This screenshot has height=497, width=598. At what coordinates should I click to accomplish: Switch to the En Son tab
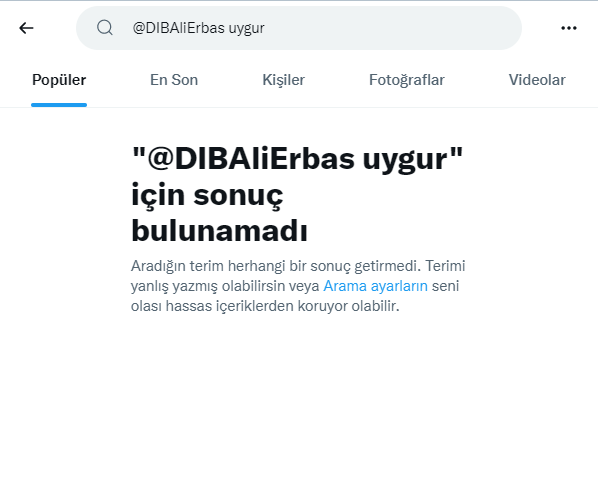(x=174, y=80)
